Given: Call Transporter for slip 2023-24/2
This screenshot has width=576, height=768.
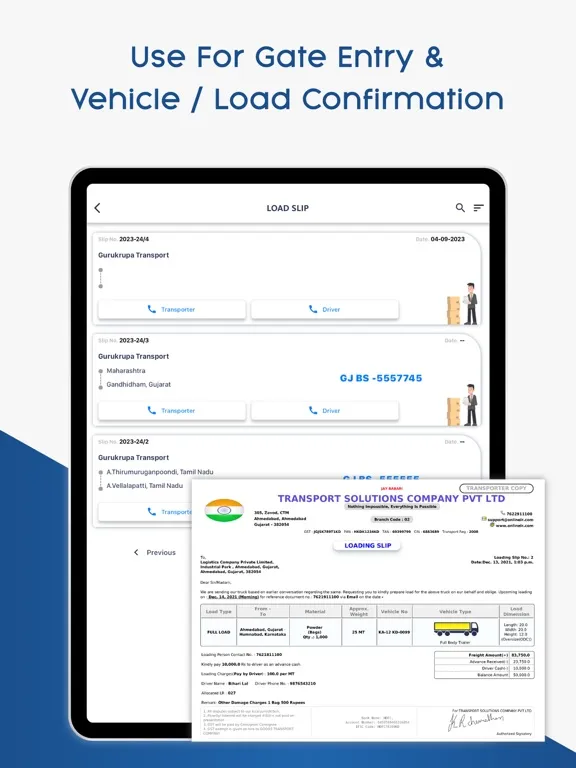Looking at the screenshot, I should click(x=145, y=512).
